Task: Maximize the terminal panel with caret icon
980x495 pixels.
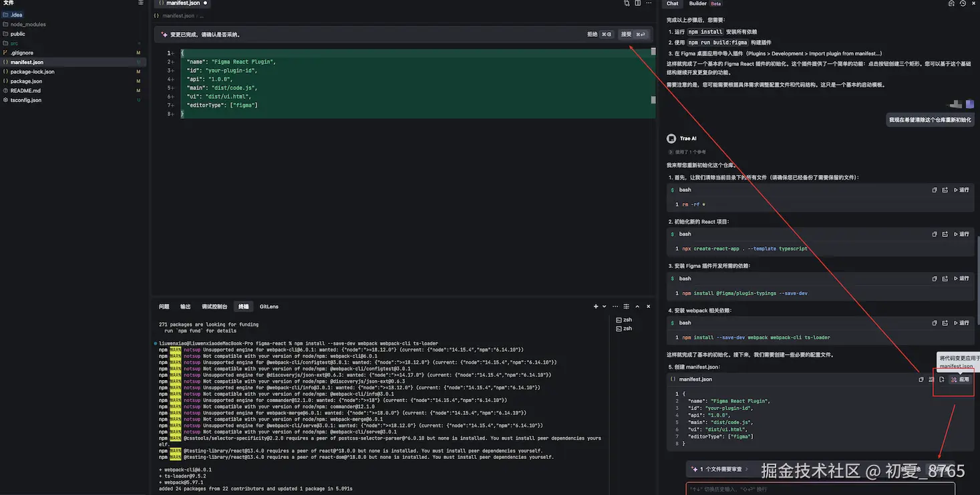Action: coord(637,307)
